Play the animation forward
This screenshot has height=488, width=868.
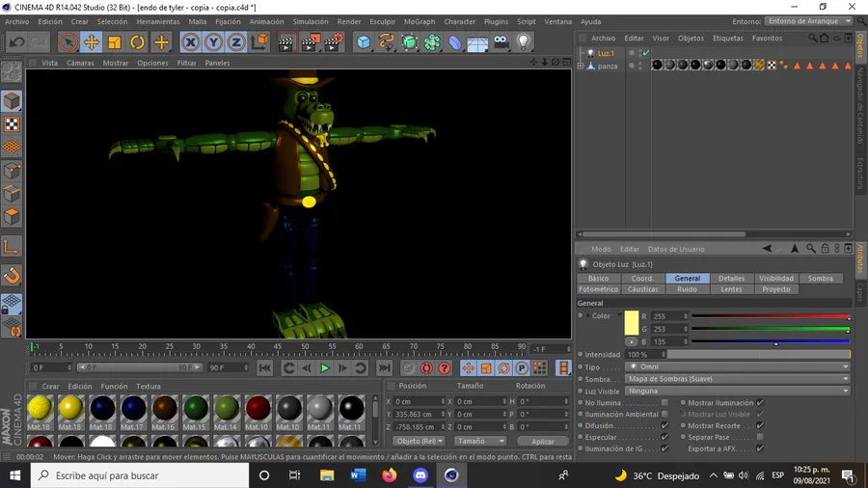(325, 368)
